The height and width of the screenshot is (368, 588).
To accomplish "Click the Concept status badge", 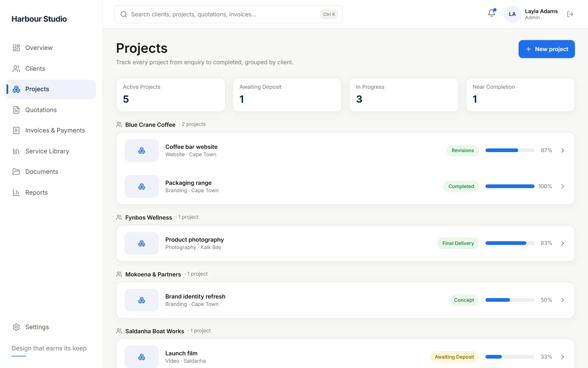I will click(464, 300).
